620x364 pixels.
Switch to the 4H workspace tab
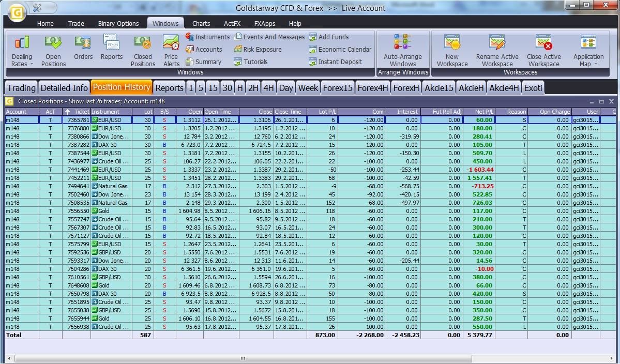point(269,88)
